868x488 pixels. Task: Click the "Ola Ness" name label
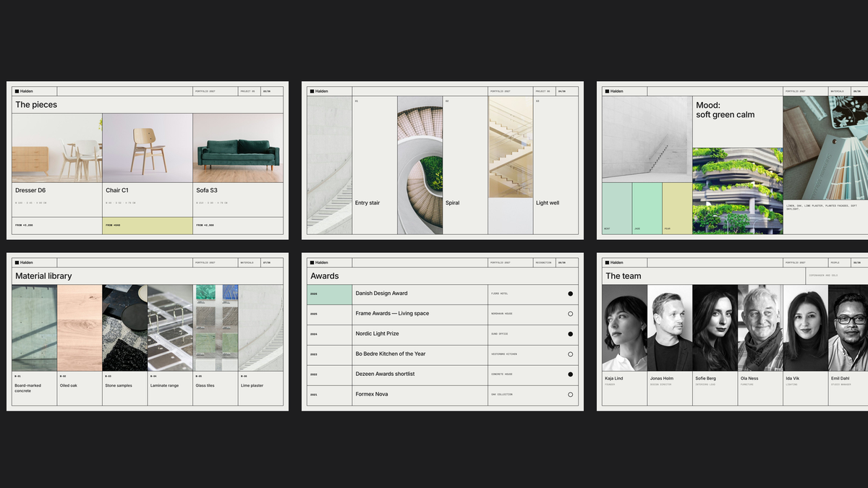[x=749, y=378]
